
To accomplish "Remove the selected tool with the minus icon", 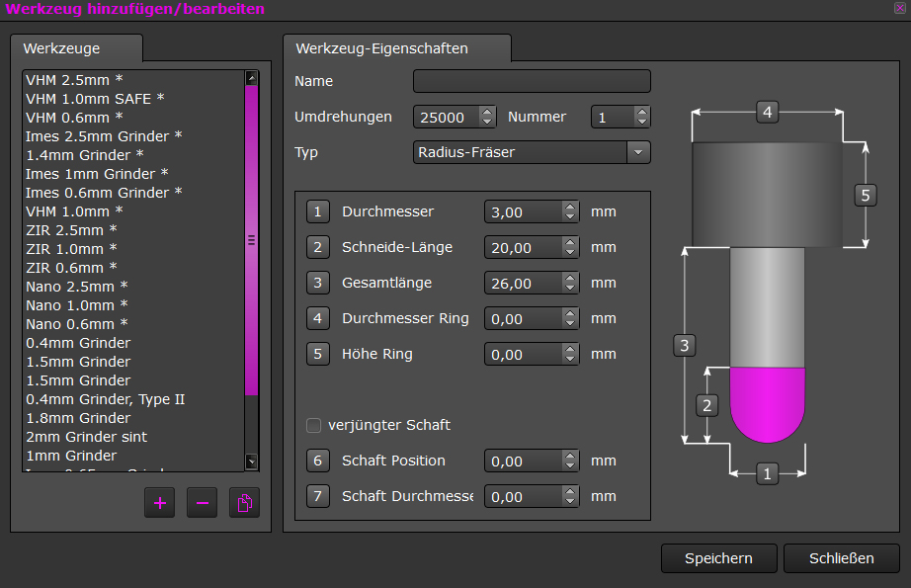I will pos(203,503).
